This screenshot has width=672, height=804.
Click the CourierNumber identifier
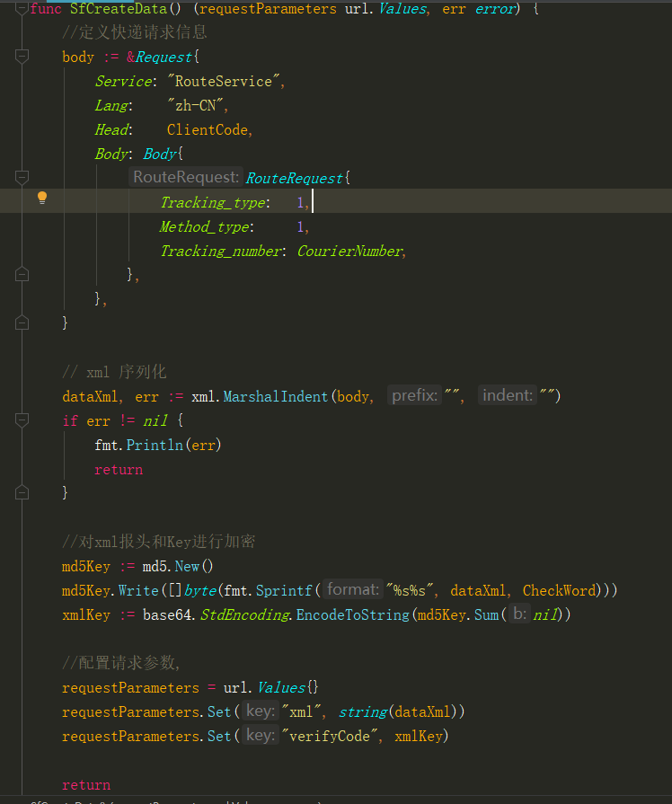349,252
